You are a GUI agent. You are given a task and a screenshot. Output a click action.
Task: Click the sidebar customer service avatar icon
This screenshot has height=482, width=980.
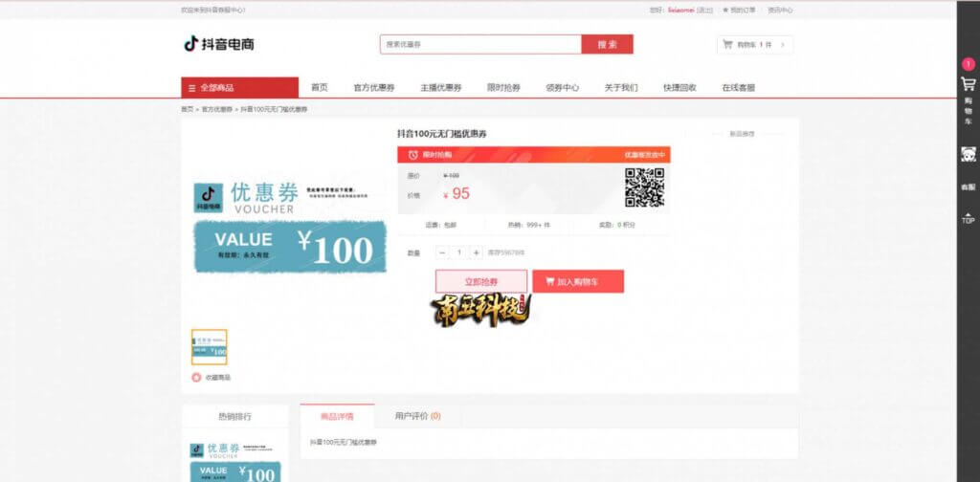point(969,154)
